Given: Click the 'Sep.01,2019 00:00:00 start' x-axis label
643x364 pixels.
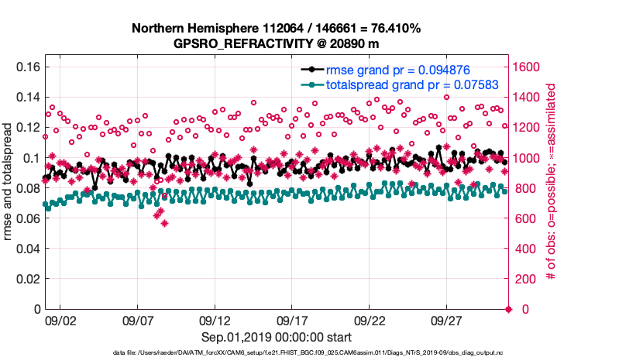Looking at the screenshot, I should point(277,338).
